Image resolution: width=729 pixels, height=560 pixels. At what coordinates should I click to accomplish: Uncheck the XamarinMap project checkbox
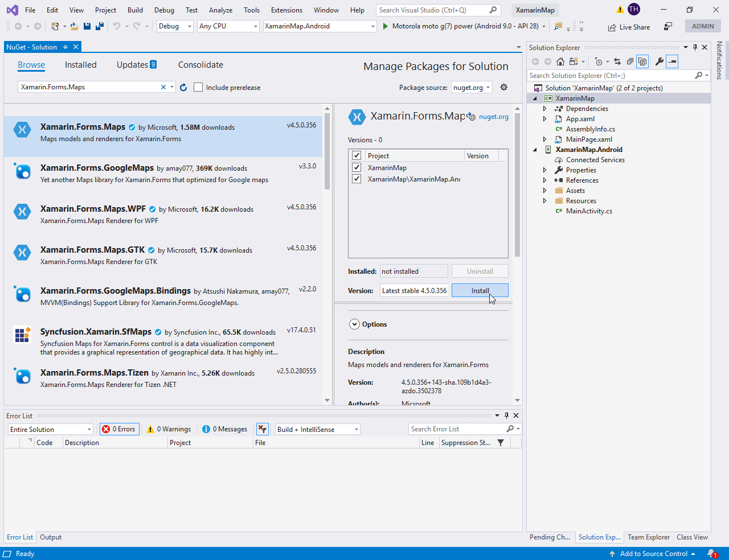356,167
